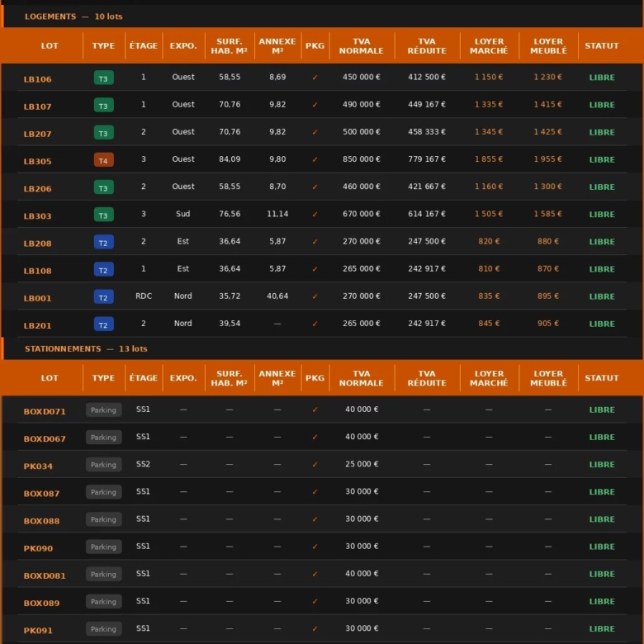The image size is (644, 644).
Task: Open lot BOXD081 link
Action: 45,575
